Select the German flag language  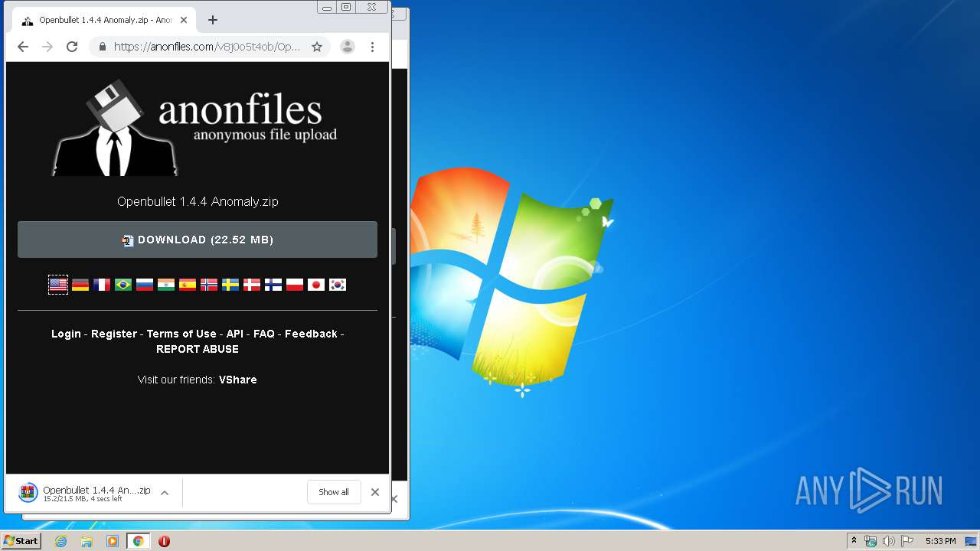pyautogui.click(x=80, y=285)
